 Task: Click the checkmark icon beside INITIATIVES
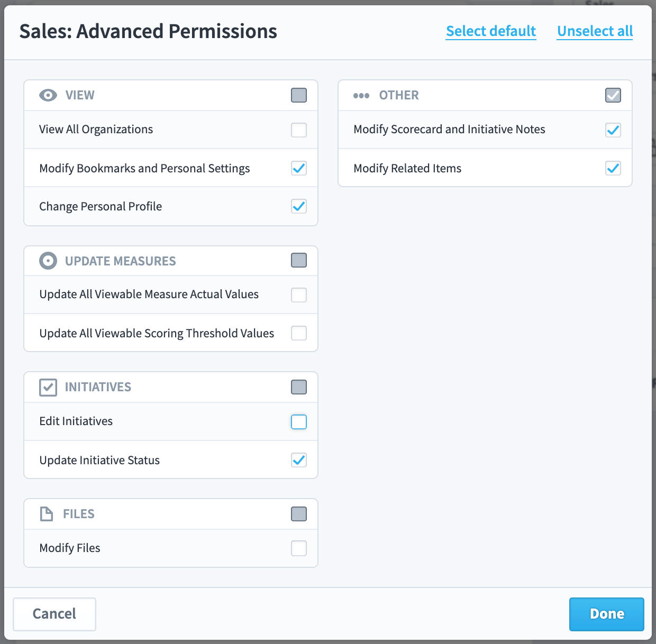click(x=48, y=387)
